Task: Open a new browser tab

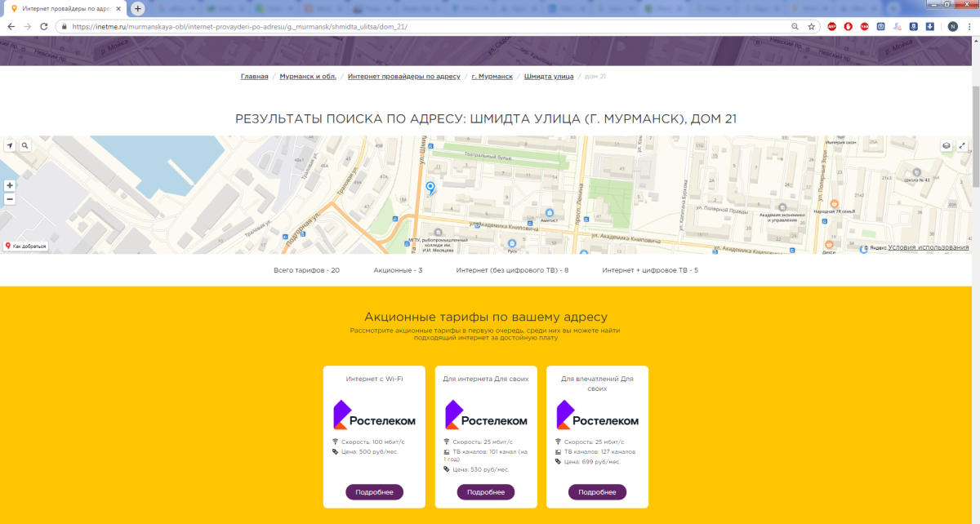Action: pos(138,8)
